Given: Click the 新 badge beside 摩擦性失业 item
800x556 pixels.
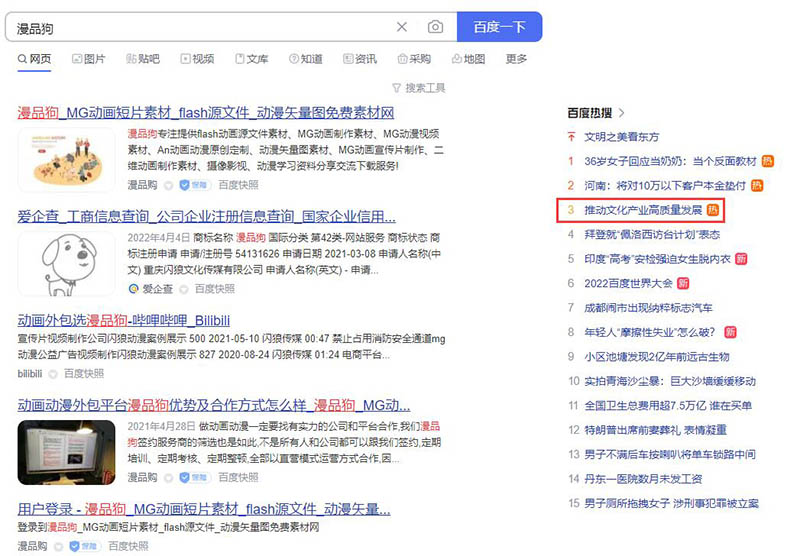Looking at the screenshot, I should click(731, 332).
